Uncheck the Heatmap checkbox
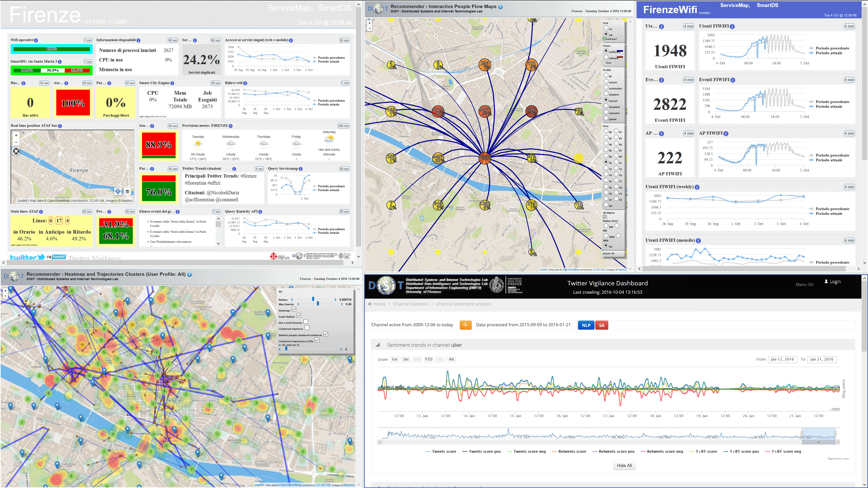Image resolution: width=868 pixels, height=488 pixels. coord(294,310)
